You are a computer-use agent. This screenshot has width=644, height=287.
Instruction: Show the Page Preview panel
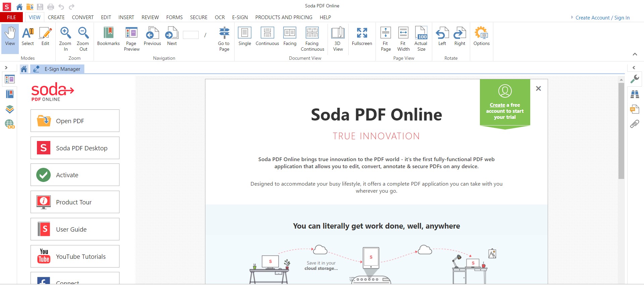(132, 39)
